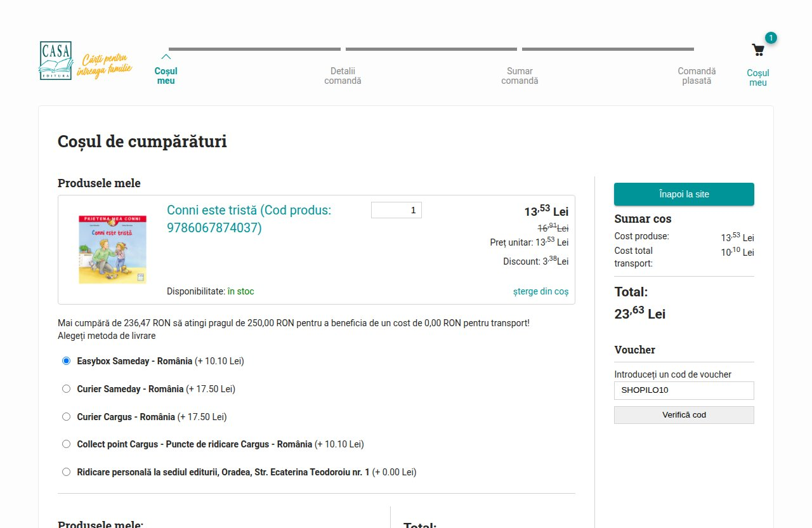Open the shopping cart icon in header
This screenshot has height=528, width=812.
(x=757, y=50)
